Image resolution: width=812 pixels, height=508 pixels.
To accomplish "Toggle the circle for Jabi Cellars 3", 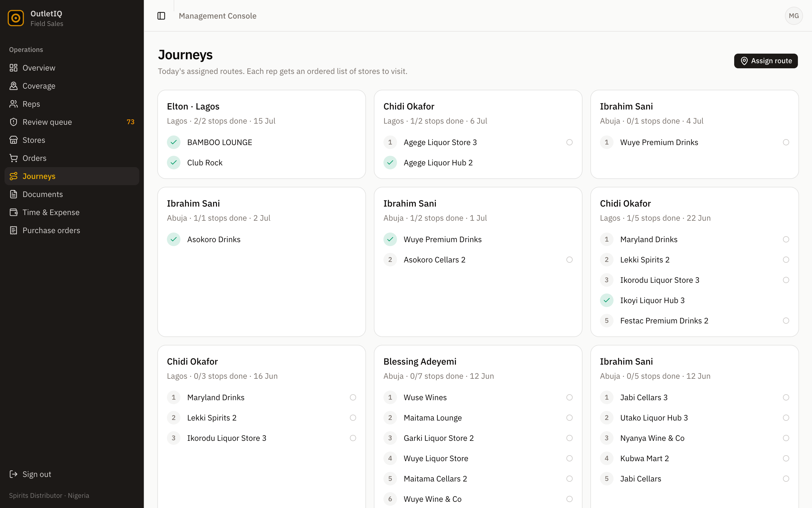I will (x=786, y=397).
